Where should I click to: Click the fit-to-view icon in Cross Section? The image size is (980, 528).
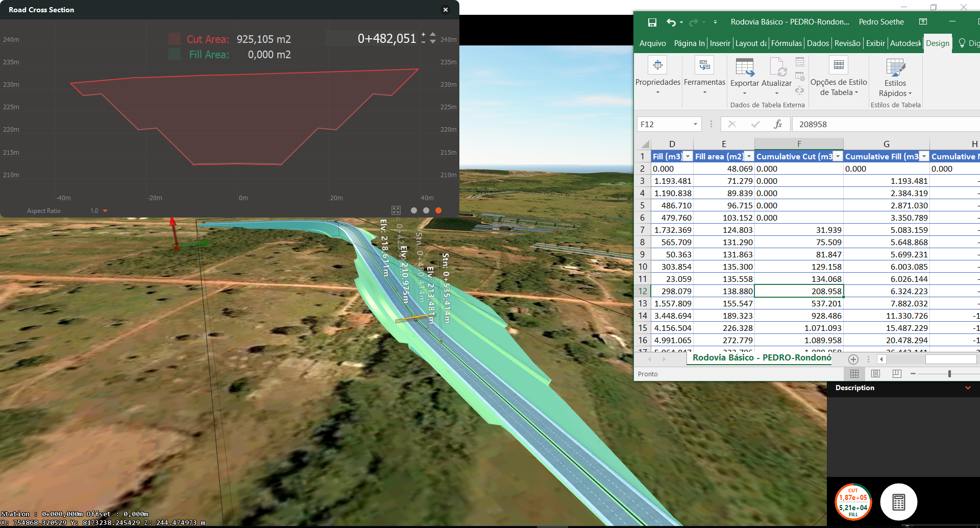click(x=396, y=210)
